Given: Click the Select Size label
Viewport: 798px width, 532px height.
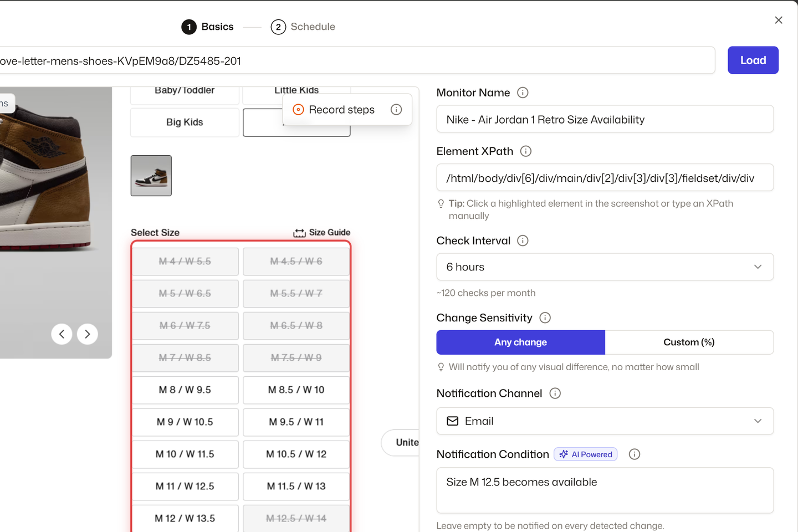Looking at the screenshot, I should (x=155, y=233).
